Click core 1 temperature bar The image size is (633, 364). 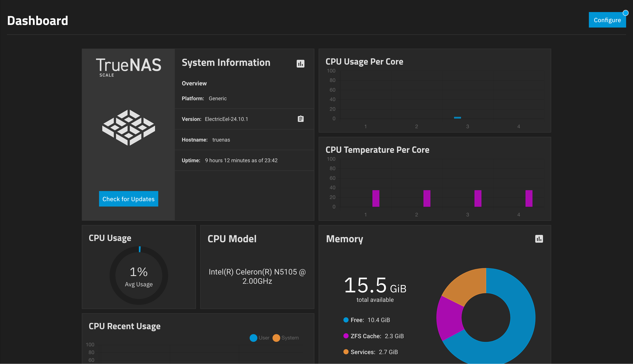[x=376, y=199]
